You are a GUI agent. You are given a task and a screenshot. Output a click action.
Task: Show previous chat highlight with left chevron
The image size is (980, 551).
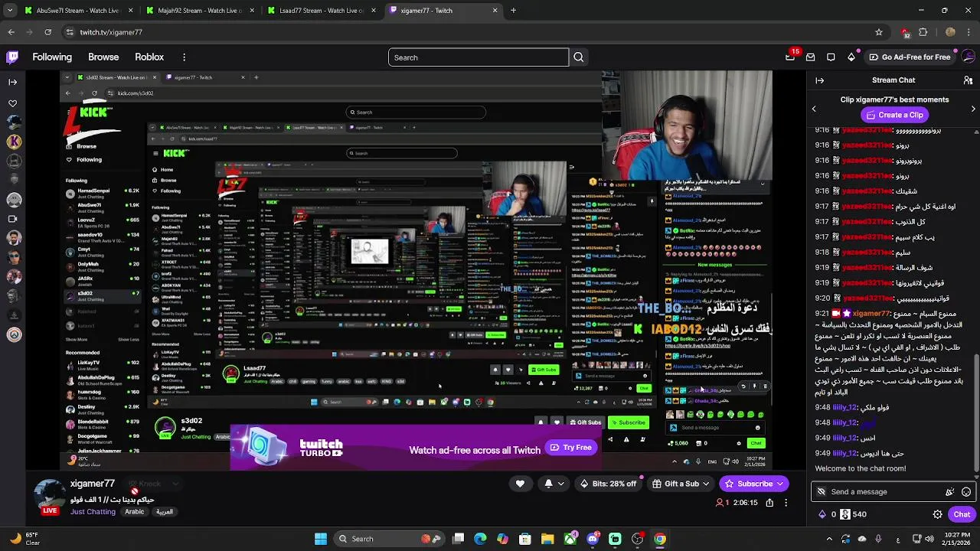pyautogui.click(x=814, y=109)
